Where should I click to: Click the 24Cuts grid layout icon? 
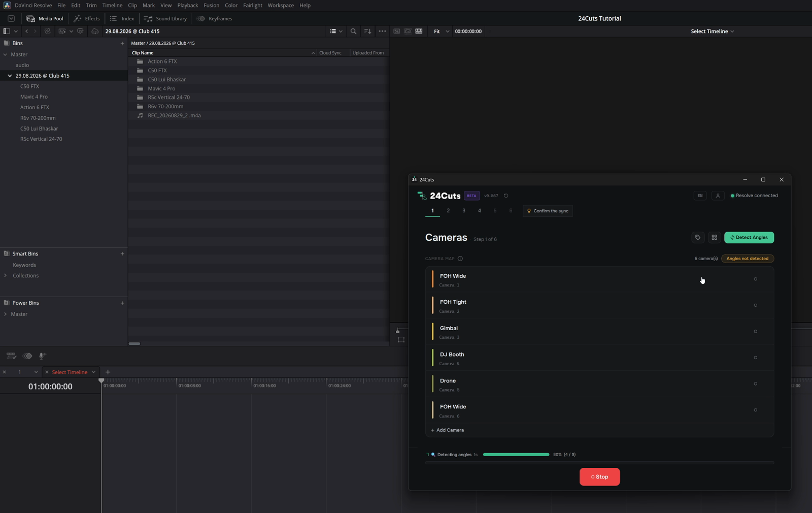coord(714,238)
